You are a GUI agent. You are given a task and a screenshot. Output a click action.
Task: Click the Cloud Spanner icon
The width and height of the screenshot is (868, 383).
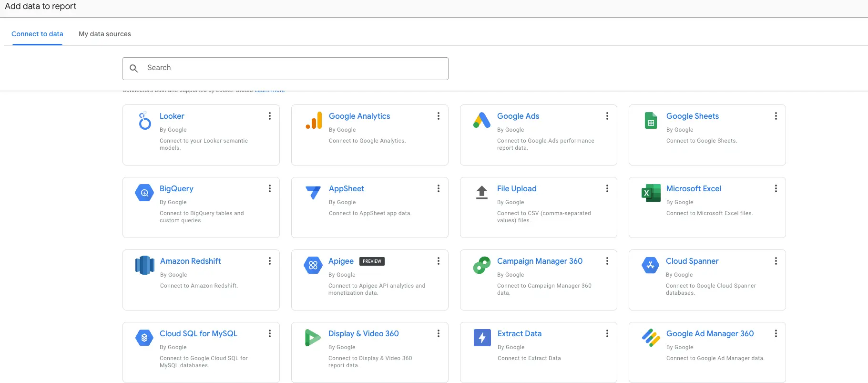pyautogui.click(x=651, y=265)
